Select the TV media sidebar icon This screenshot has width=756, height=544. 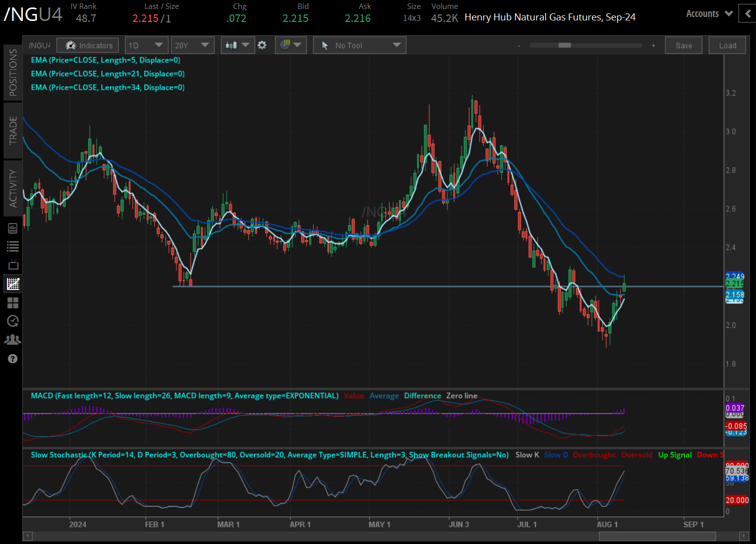pos(12,265)
